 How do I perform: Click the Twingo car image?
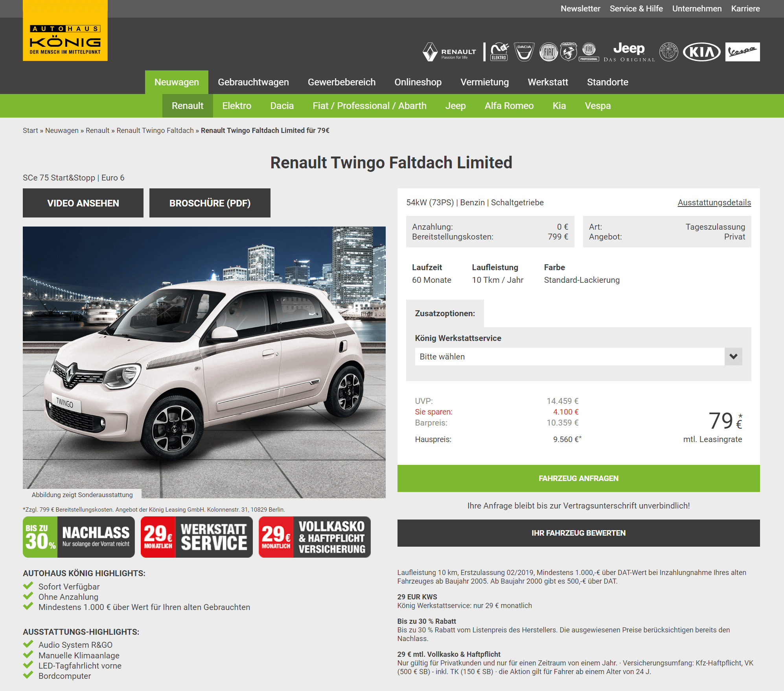204,362
